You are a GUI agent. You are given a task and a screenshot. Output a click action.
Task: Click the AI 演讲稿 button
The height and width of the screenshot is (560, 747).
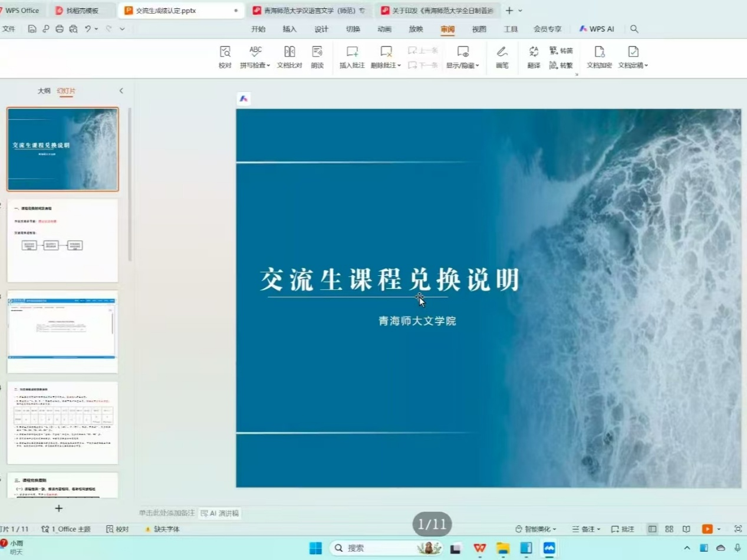click(x=220, y=513)
